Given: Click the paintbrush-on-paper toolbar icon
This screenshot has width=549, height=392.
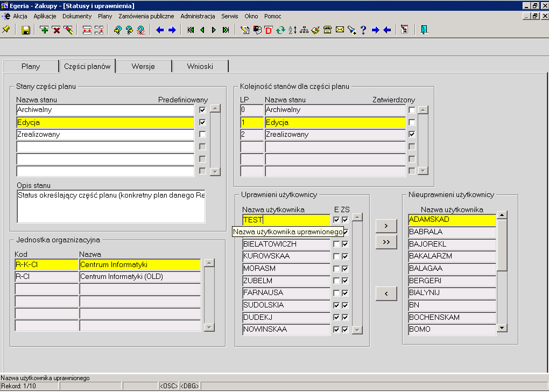Looking at the screenshot, I should click(315, 30).
